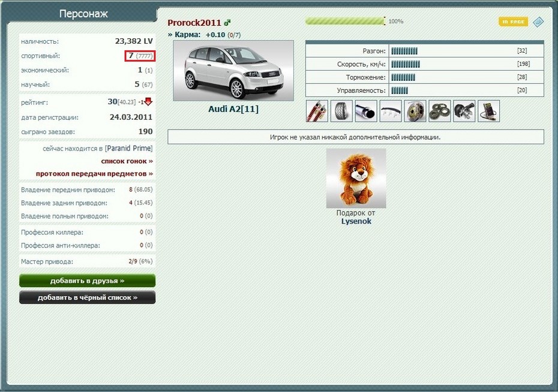Click the male gender icon next to Prorock2011
The width and height of the screenshot is (558, 392).
227,23
